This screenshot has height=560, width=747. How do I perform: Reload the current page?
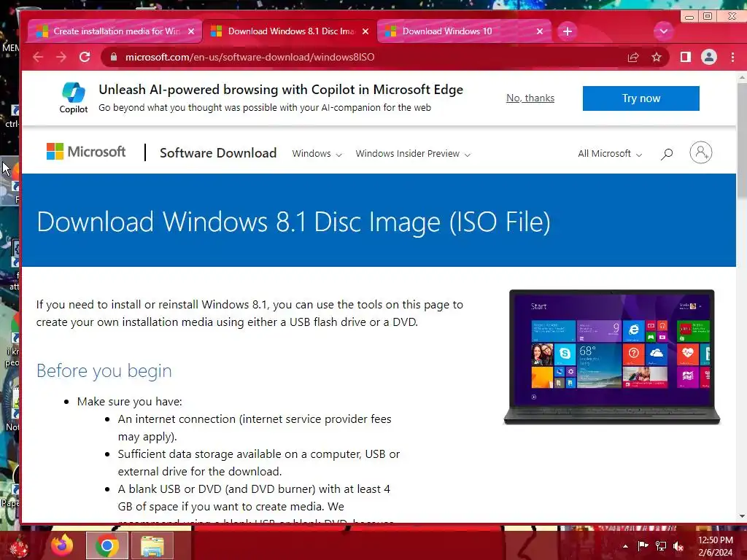click(x=85, y=57)
